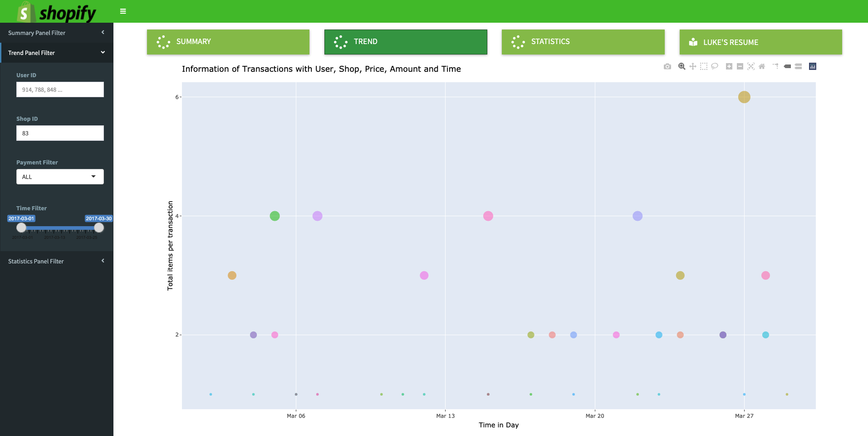Click the blue-violet 4-item point after Mar 20
Viewport: 868px width, 436px height.
(638, 216)
